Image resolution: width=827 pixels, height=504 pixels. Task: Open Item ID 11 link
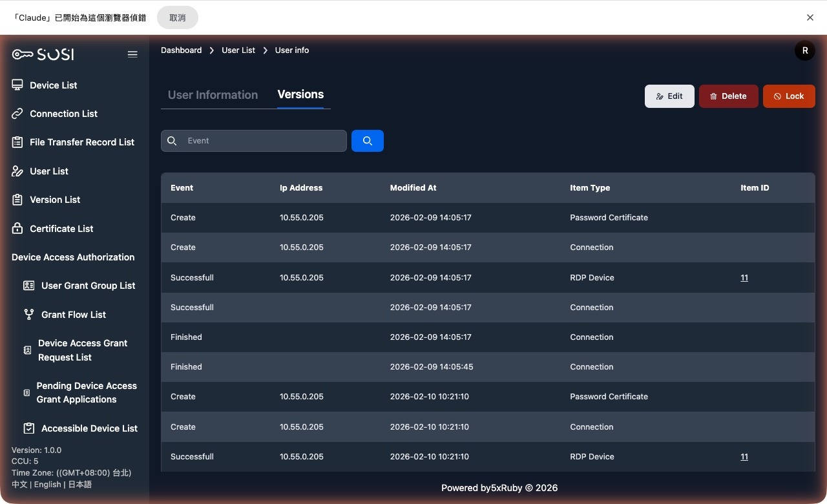pos(744,277)
